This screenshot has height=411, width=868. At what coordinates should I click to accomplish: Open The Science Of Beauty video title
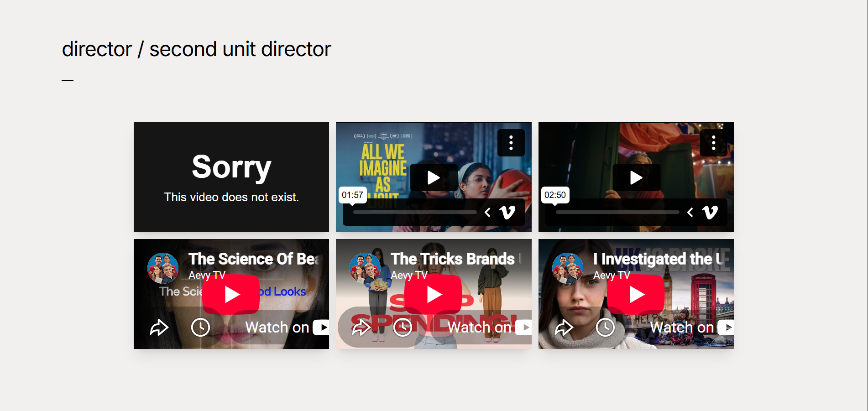[254, 259]
